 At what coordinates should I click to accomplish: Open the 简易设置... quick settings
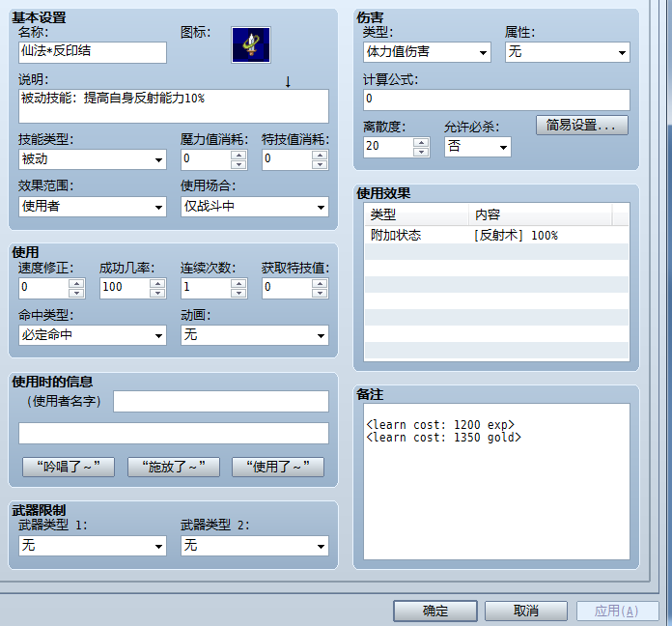pyautogui.click(x=582, y=126)
